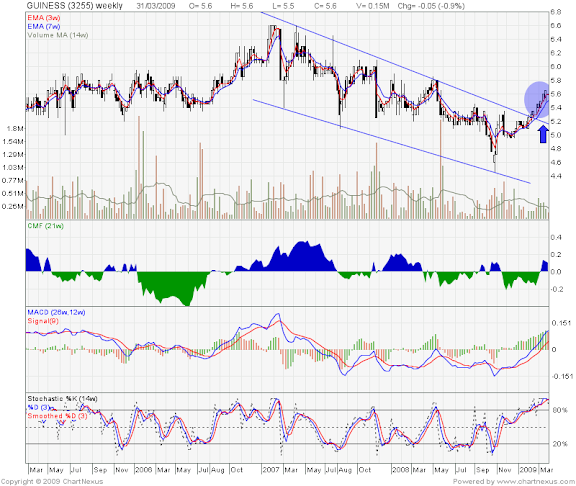Click the '1.03M' volume axis label
The width and height of the screenshot is (576, 486).
pyautogui.click(x=13, y=168)
